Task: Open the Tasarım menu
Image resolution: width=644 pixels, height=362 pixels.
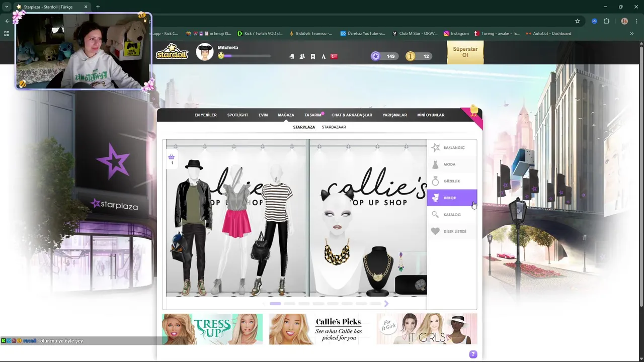Action: pyautogui.click(x=313, y=115)
